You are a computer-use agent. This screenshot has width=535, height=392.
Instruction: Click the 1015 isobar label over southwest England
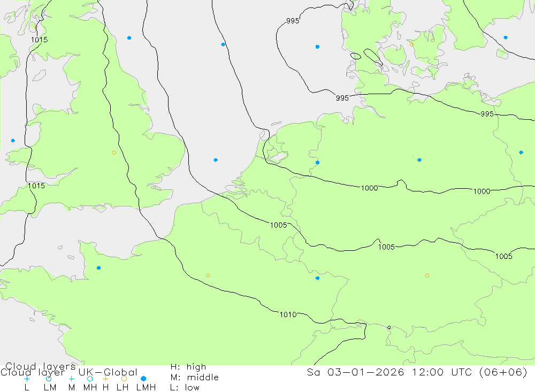(36, 186)
